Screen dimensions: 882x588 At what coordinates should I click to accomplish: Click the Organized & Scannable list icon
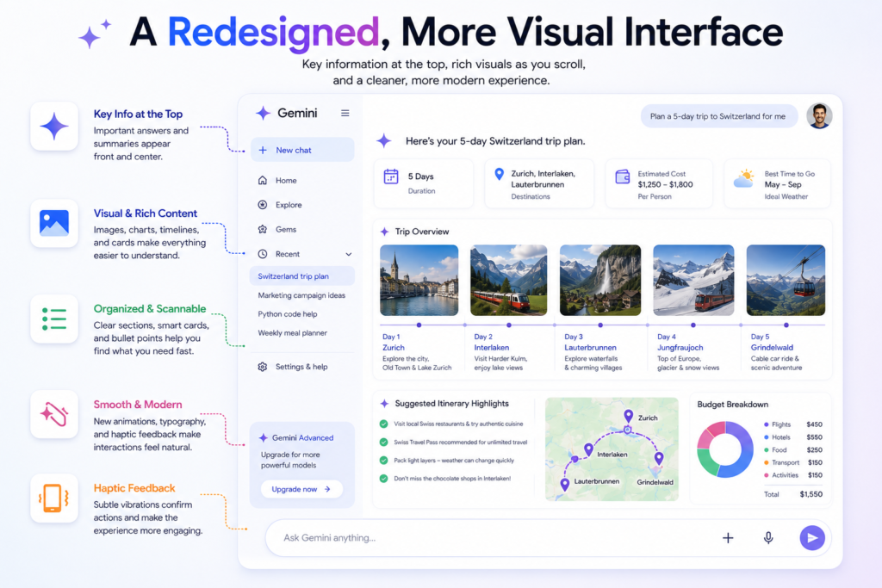[x=54, y=319]
